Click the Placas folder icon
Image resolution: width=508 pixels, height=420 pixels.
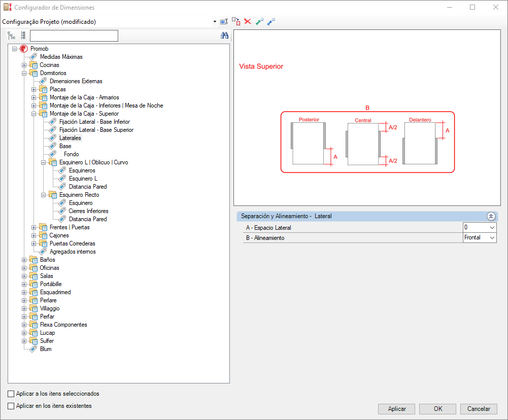click(x=43, y=89)
